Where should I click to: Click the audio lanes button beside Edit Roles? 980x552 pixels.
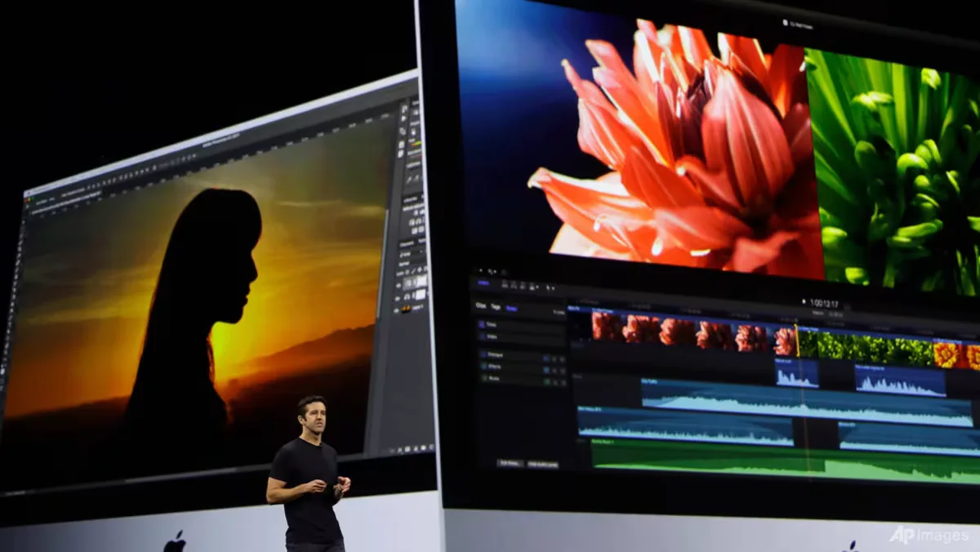543,465
